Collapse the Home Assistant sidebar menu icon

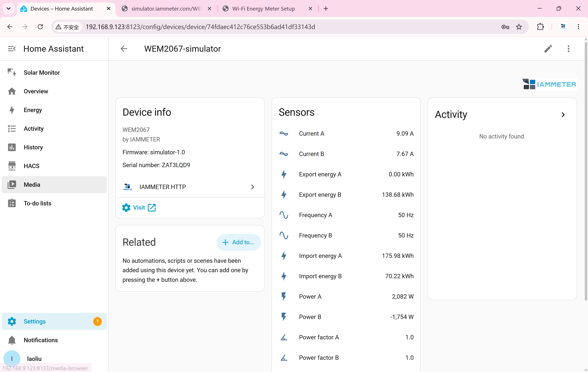[x=12, y=49]
